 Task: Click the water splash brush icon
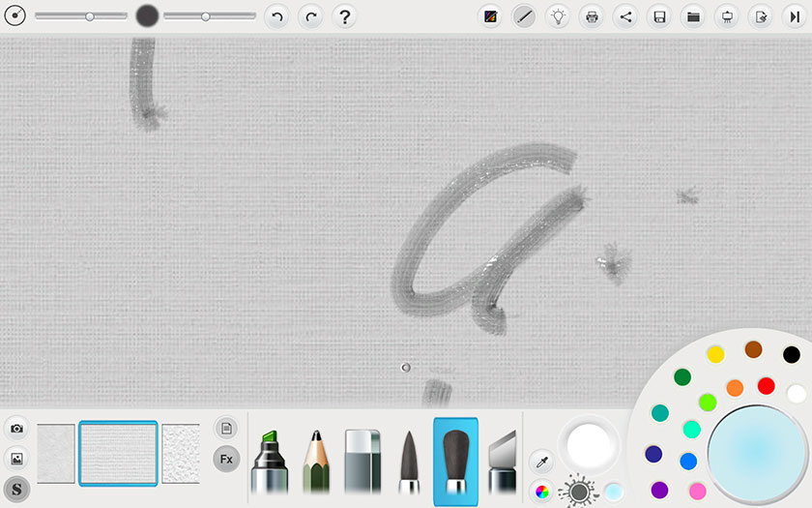(x=579, y=491)
